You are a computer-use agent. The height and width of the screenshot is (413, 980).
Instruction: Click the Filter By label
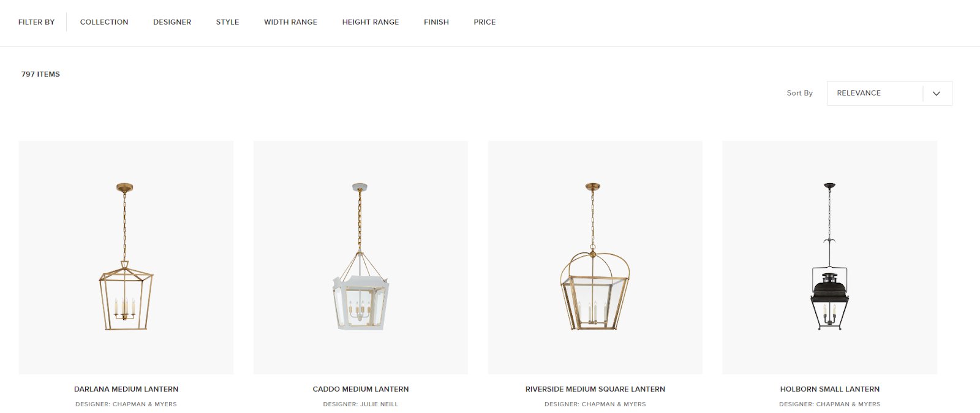(36, 22)
